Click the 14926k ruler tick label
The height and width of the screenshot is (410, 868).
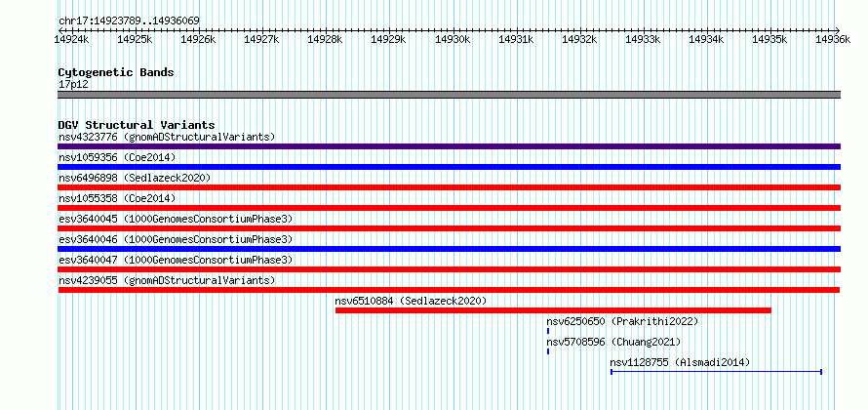(198, 39)
